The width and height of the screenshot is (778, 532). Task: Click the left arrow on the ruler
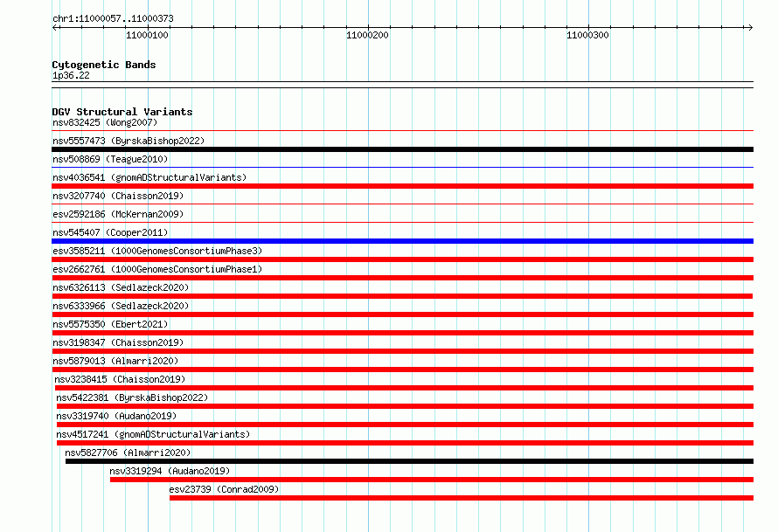(55, 27)
